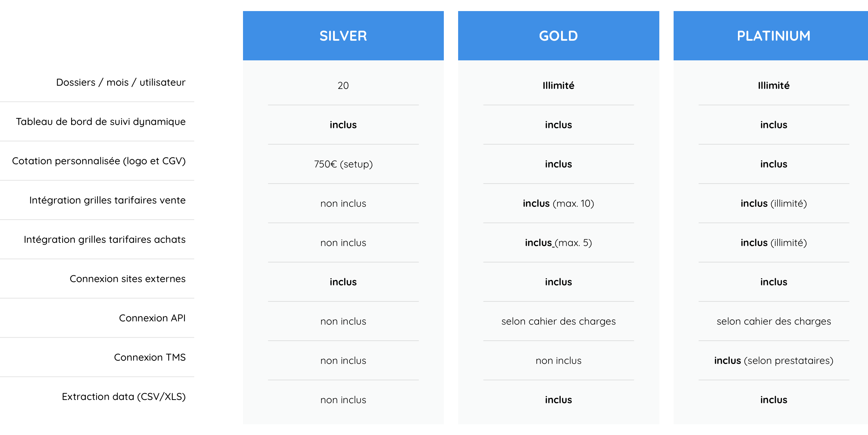Select the PLATINIUM plan header
Screen dimensions: 868x435
click(x=771, y=36)
